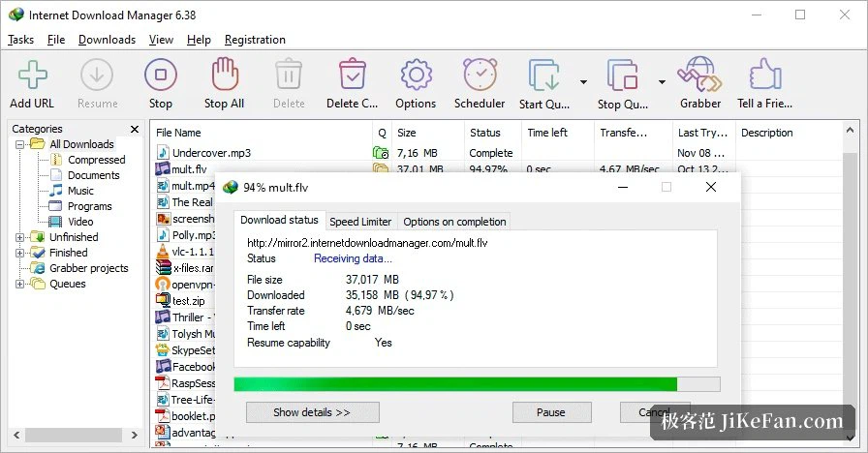Click the mult.flv file icon in list
Screen dimensions: 868x453
[162, 168]
